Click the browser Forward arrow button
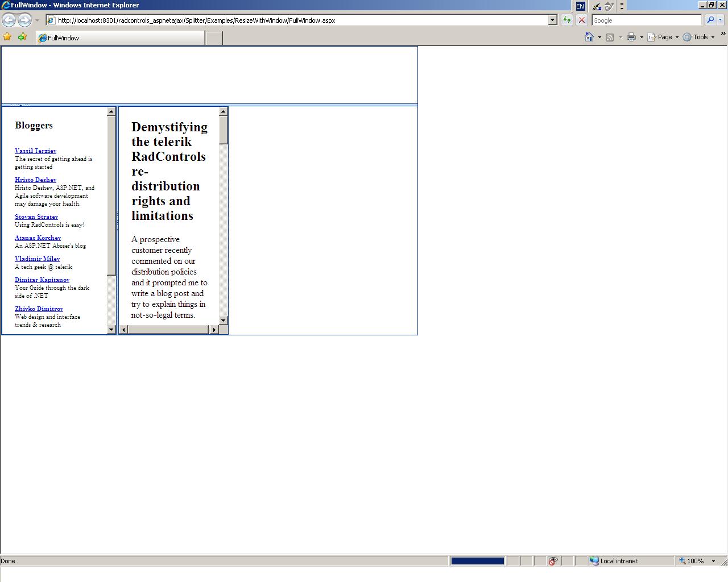728x582 pixels. 24,20
